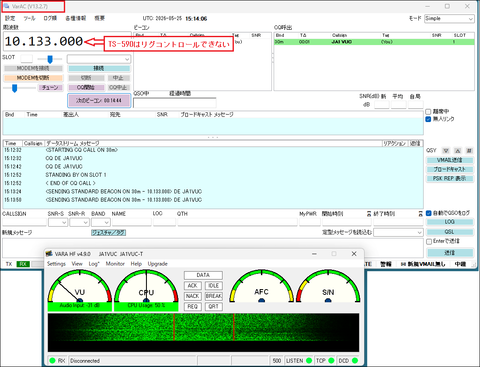
Task: Toggle the 無人リンク checkbox
Action: point(428,119)
